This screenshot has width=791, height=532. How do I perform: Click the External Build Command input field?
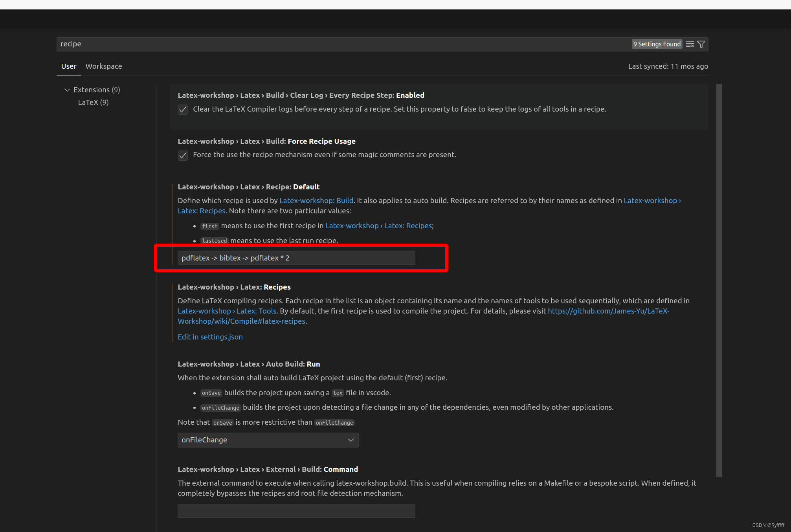pos(296,511)
